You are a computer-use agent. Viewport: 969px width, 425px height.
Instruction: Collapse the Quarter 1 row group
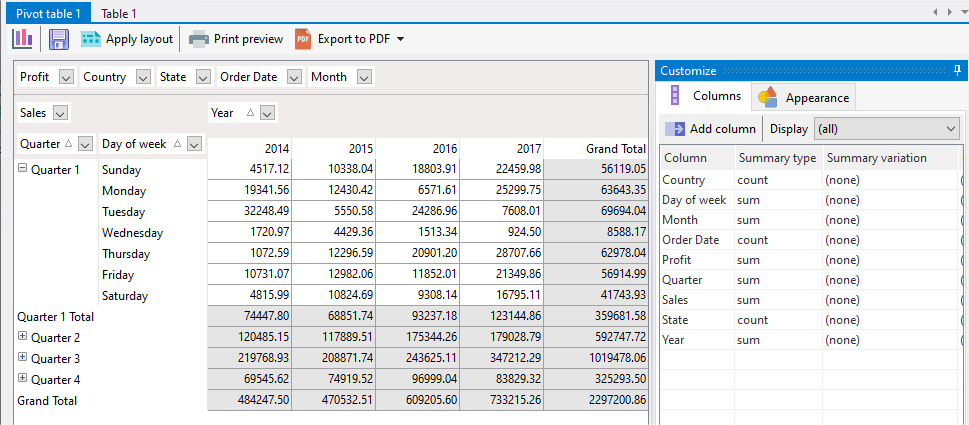click(22, 169)
